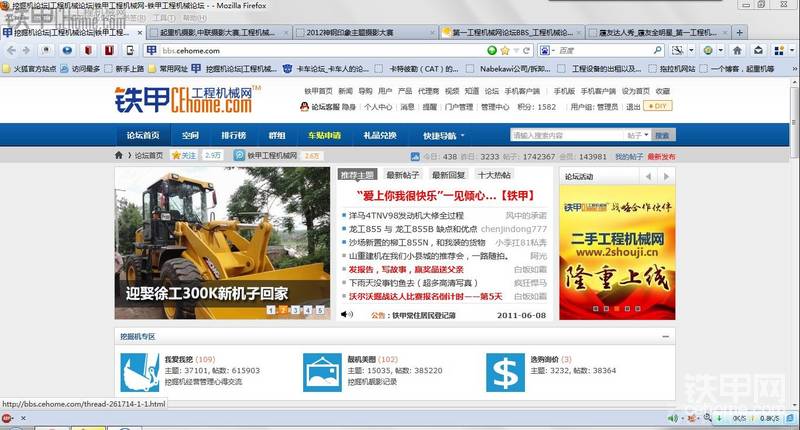Select slide 3 in loader image carousel
Image resolution: width=800 pixels, height=430 pixels.
point(295,310)
